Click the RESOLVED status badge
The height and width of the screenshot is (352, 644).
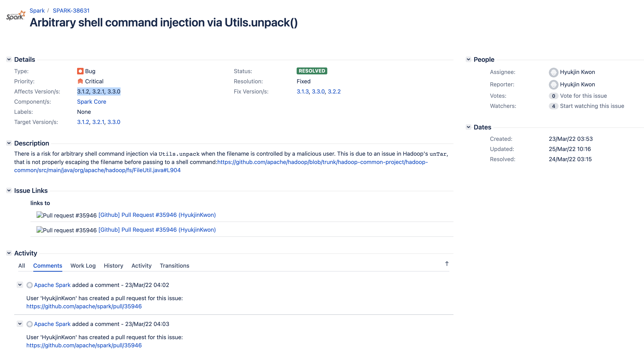coord(312,71)
